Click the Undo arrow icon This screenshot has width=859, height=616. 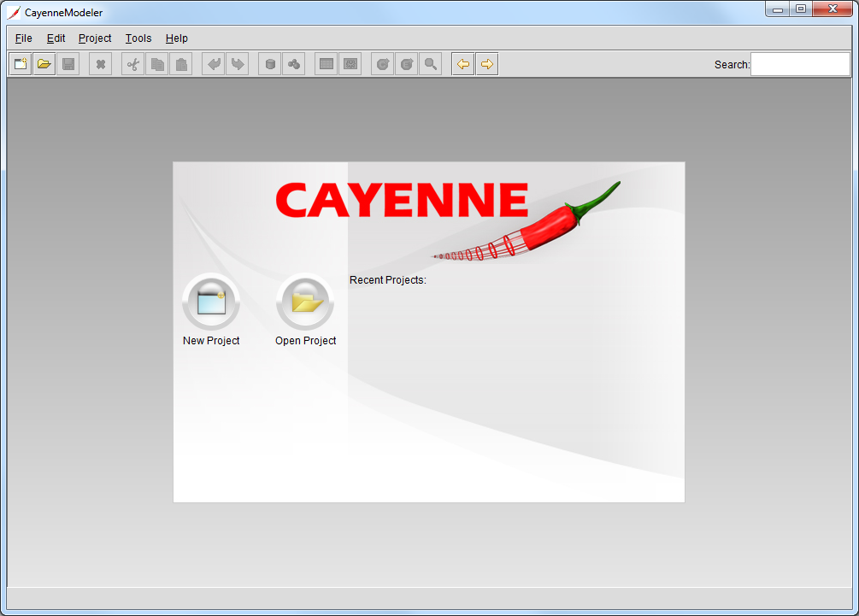[x=214, y=64]
